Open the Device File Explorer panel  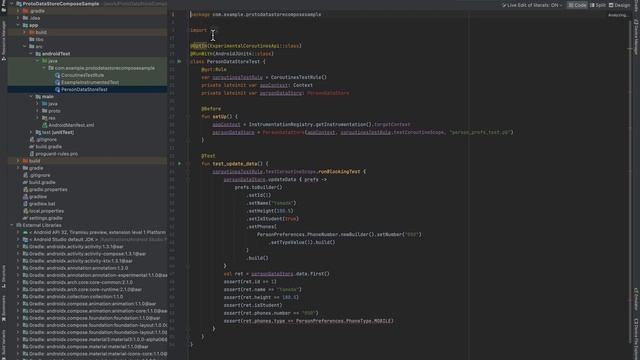click(636, 339)
